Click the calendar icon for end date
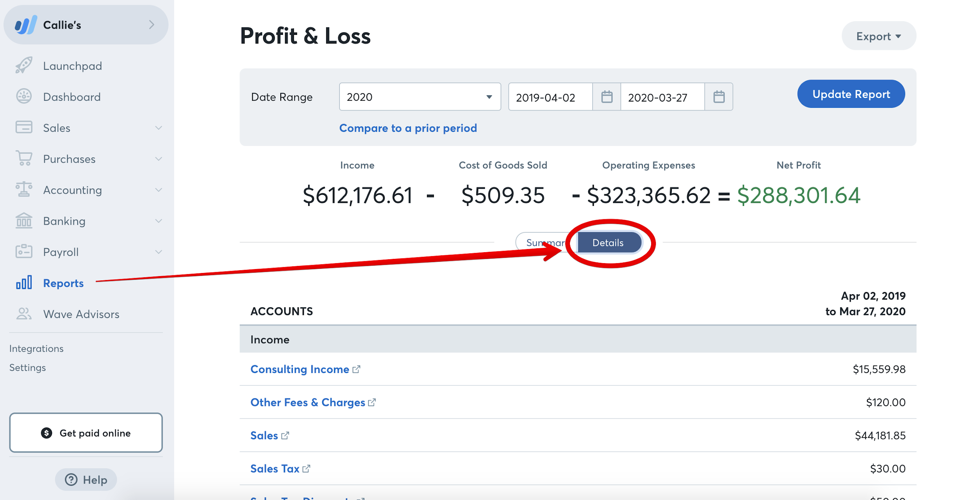980x500 pixels. tap(718, 96)
